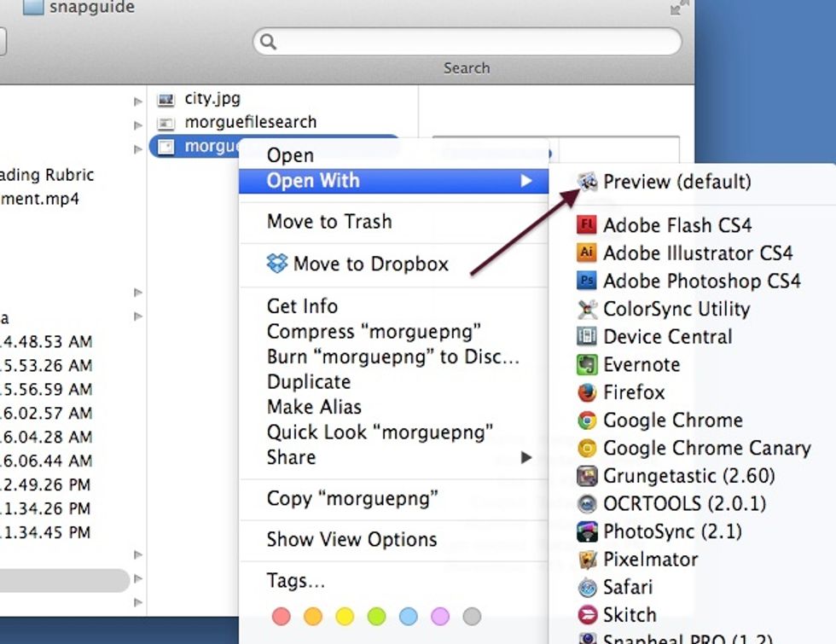Choose the Adobe Flash CS4 icon
The image size is (836, 644).
(x=587, y=225)
